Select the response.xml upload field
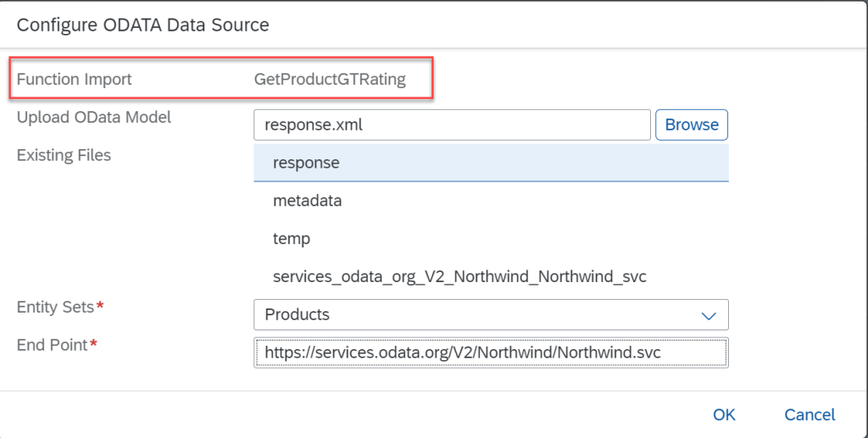Screen dimensions: 868x438 pyautogui.click(x=452, y=125)
